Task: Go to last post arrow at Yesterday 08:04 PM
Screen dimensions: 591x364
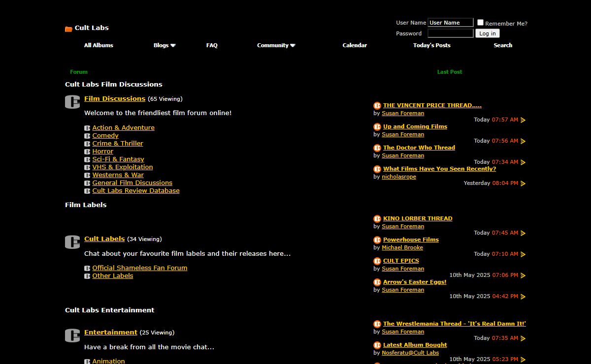Action: [x=523, y=183]
